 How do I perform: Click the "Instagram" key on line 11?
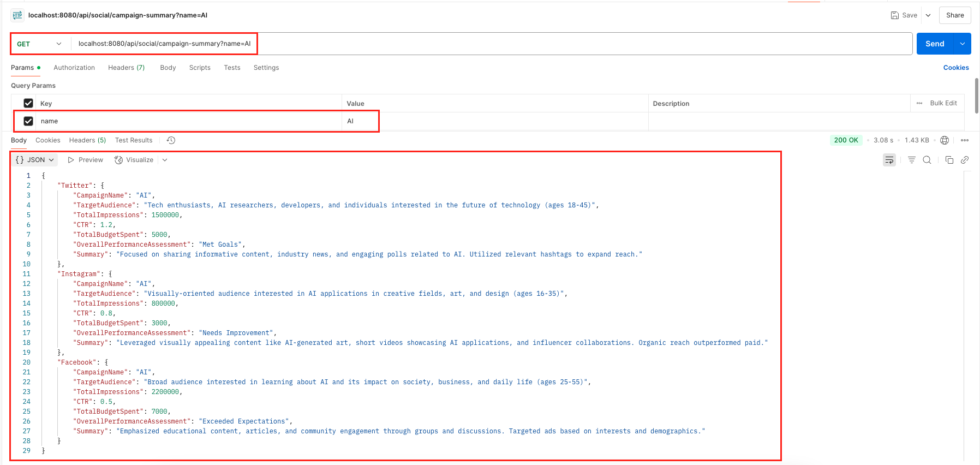[79, 274]
